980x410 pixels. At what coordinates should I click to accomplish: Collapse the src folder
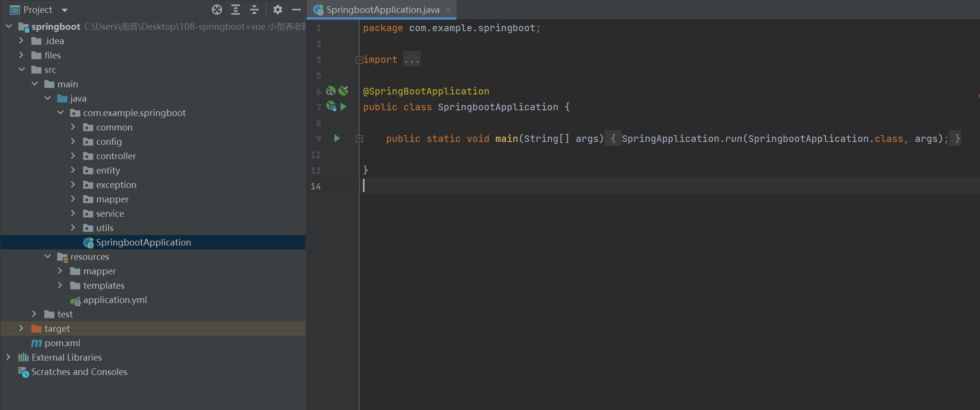(22, 70)
